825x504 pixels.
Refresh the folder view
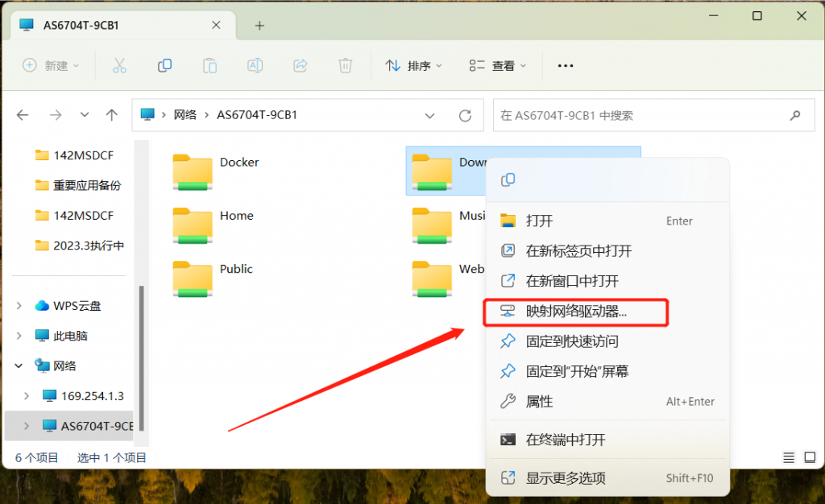tap(465, 115)
